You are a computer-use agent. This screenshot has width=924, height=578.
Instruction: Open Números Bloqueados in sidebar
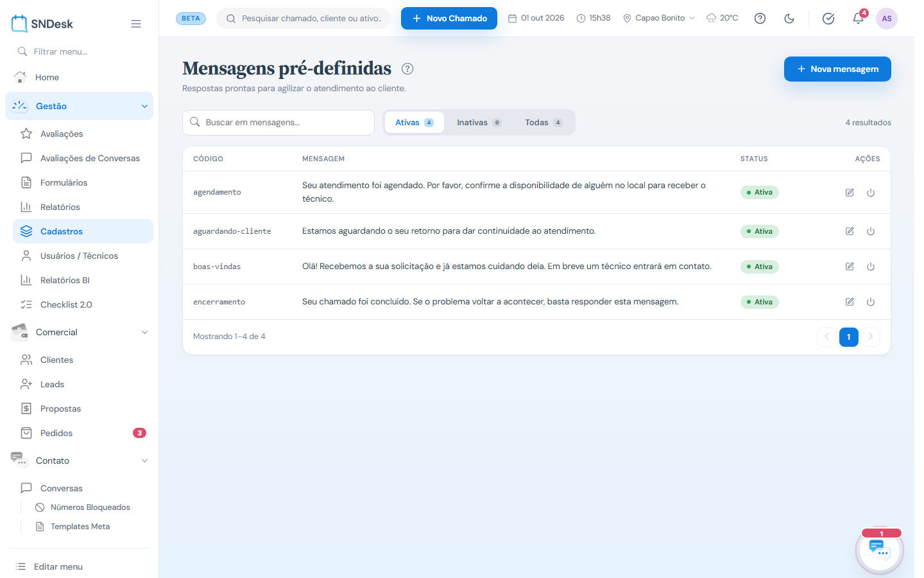pos(90,507)
